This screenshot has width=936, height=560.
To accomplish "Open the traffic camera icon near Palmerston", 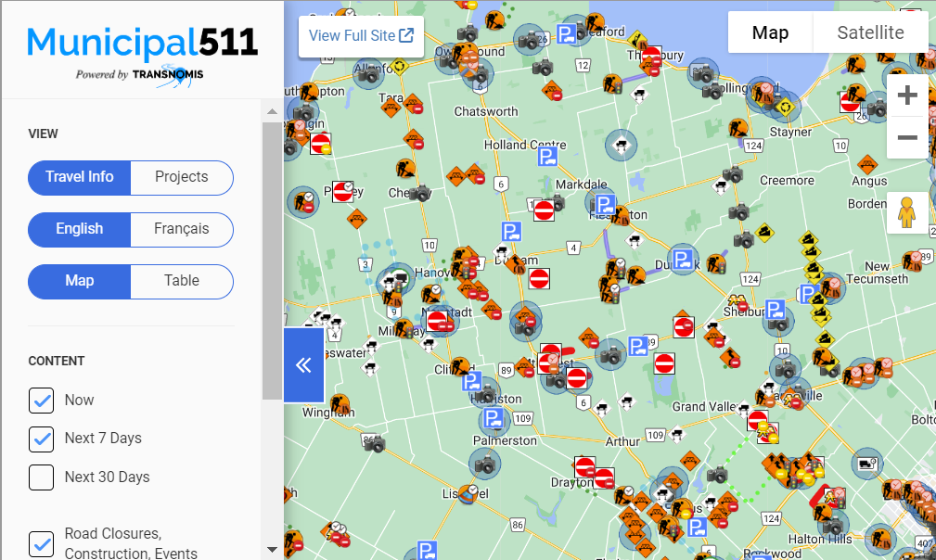I will click(485, 464).
